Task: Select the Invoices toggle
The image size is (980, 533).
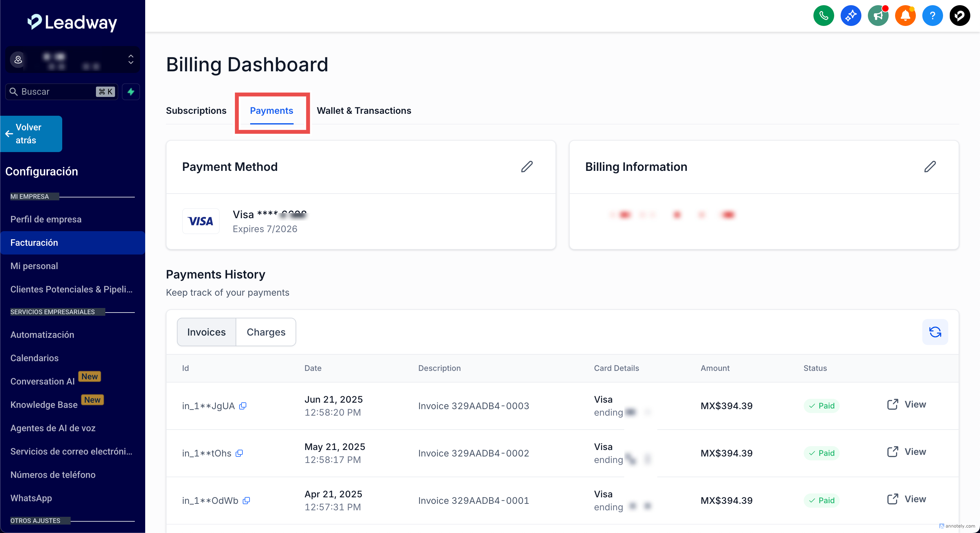Action: pos(206,332)
